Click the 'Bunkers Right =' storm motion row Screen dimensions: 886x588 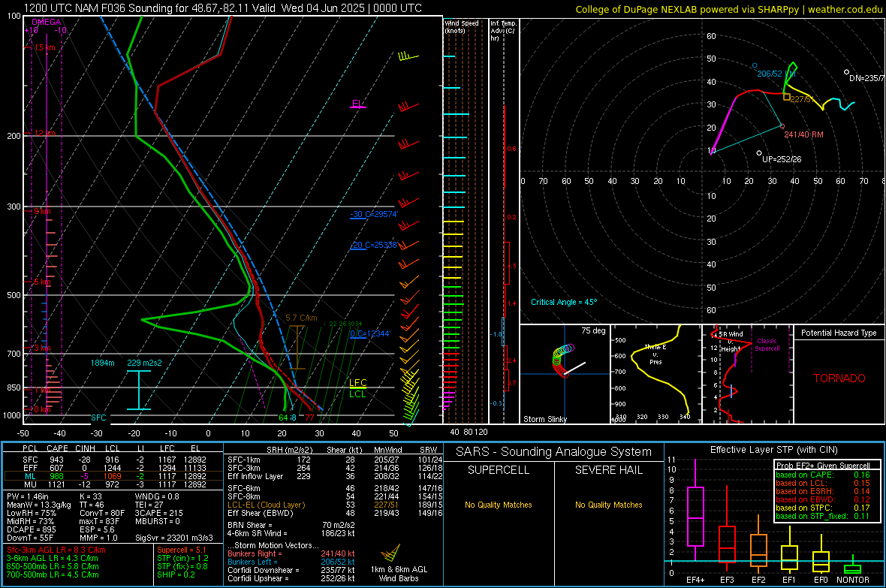(x=291, y=554)
